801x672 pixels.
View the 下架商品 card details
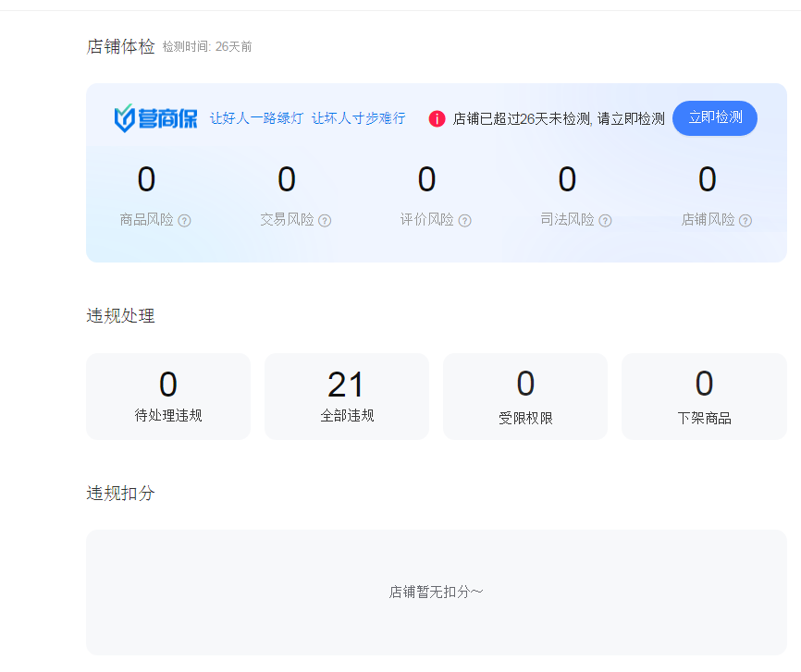[x=704, y=396]
